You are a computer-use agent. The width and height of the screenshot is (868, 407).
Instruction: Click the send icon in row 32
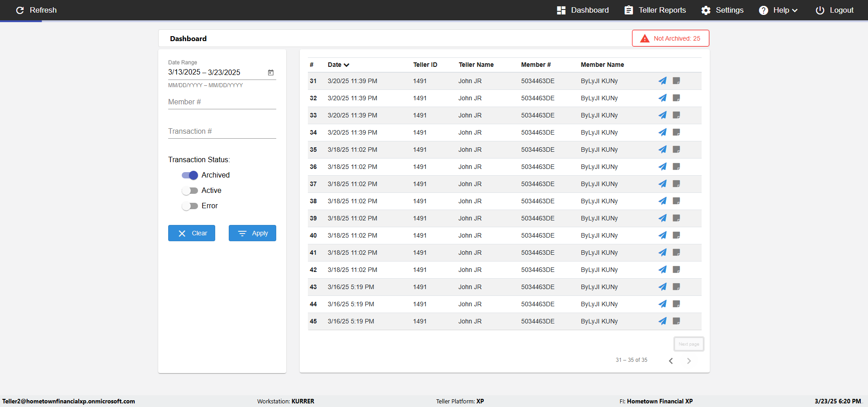coord(662,98)
